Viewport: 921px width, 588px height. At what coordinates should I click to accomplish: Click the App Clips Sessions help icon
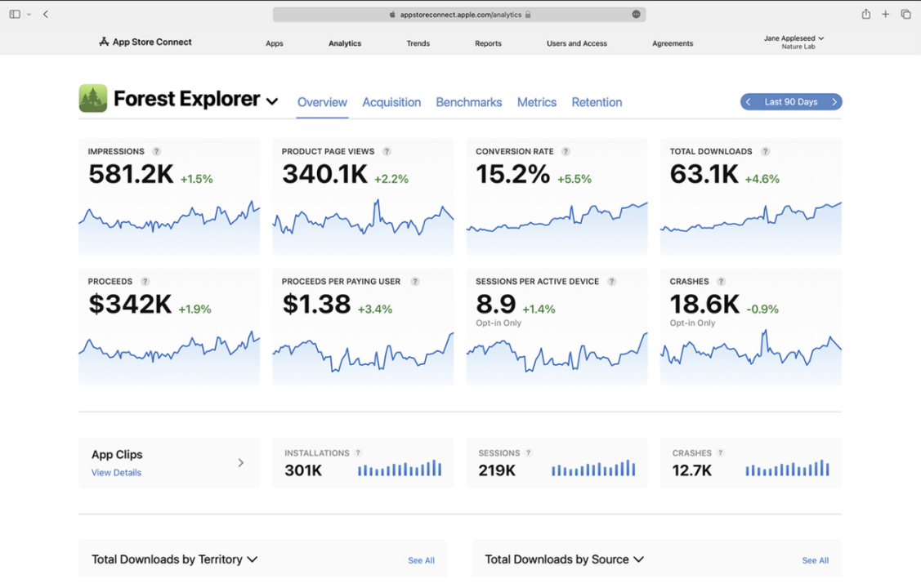click(x=529, y=453)
